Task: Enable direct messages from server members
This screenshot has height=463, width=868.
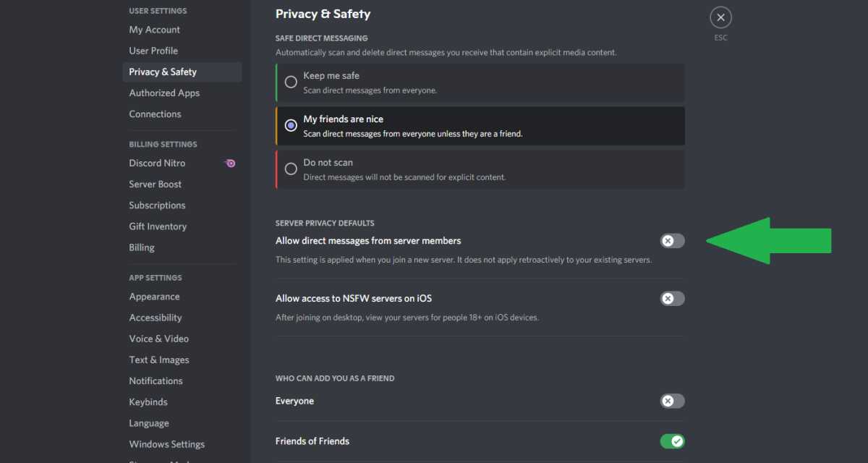Action: click(671, 240)
